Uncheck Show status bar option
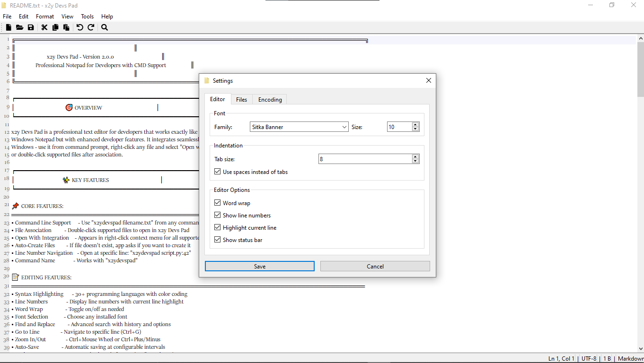Screen dimensions: 644x363 218,240
